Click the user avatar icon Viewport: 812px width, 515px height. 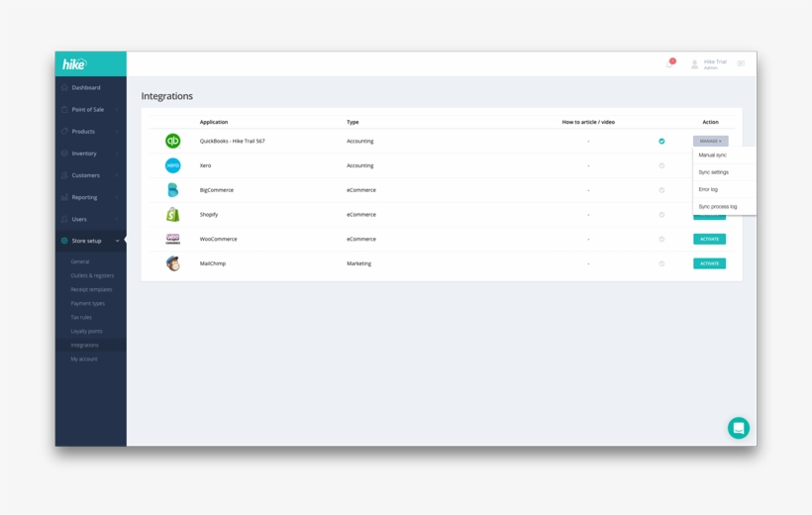[694, 64]
